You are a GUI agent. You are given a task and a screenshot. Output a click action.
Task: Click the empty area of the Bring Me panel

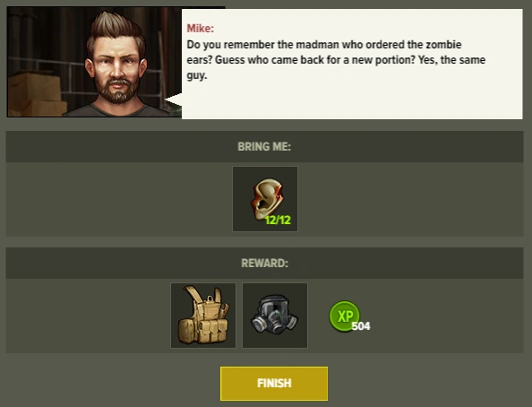coord(119,199)
